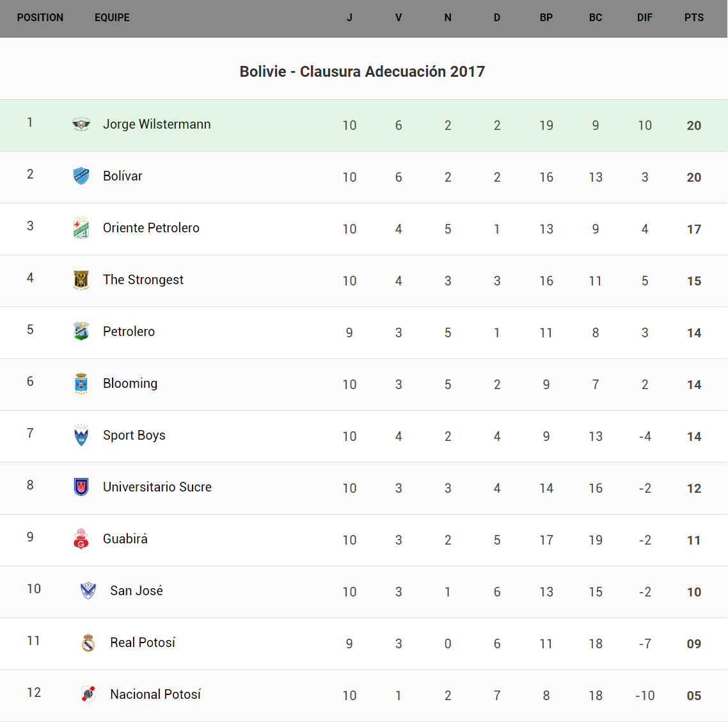The image size is (728, 727).
Task: Click the Real Potosí crest icon
Action: click(88, 643)
